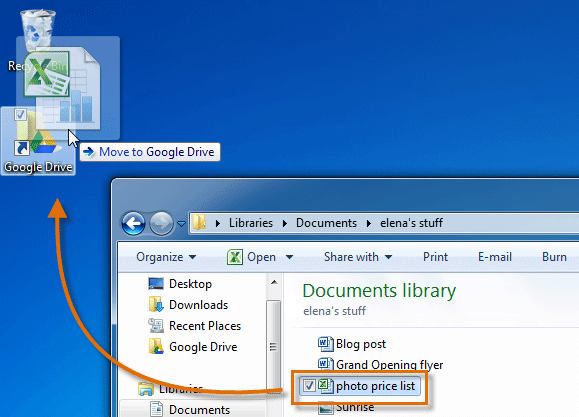
Task: Click the Explorer Forward button
Action: 161,223
